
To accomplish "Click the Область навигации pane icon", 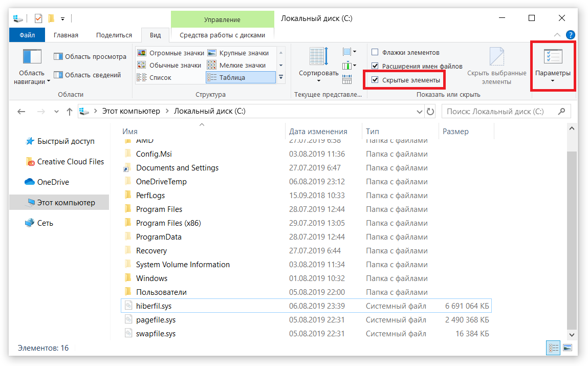I will tap(32, 57).
